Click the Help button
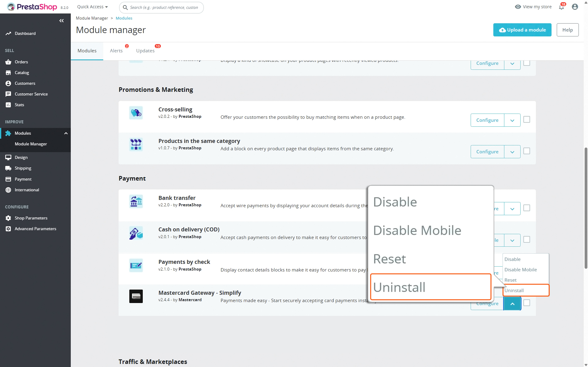Screen dimensions: 588x367 (x=567, y=30)
